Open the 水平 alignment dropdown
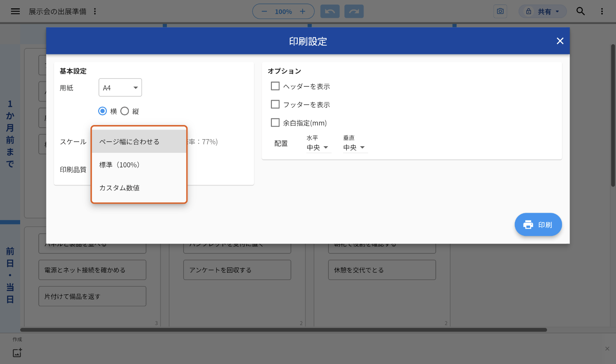 coord(319,147)
